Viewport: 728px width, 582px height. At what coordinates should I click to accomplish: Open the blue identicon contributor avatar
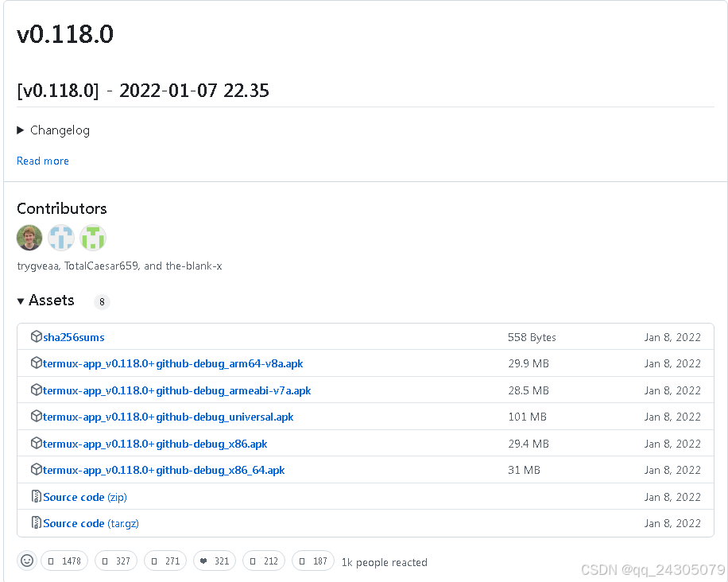coord(61,238)
